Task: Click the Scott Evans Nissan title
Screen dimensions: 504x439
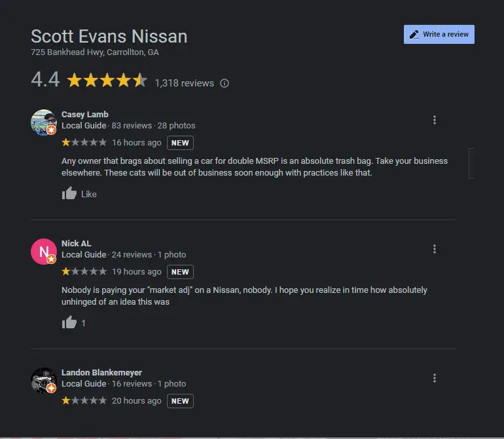Action: tap(109, 36)
